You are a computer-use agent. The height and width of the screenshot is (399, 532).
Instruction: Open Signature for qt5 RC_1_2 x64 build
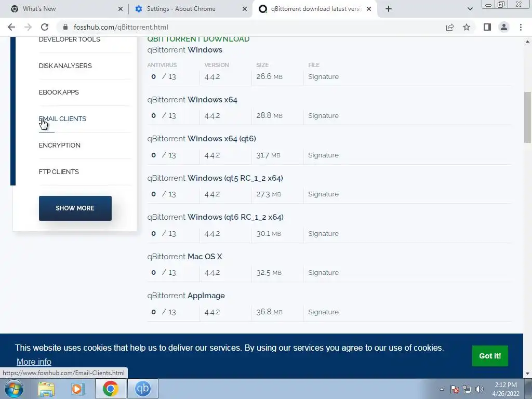click(323, 194)
